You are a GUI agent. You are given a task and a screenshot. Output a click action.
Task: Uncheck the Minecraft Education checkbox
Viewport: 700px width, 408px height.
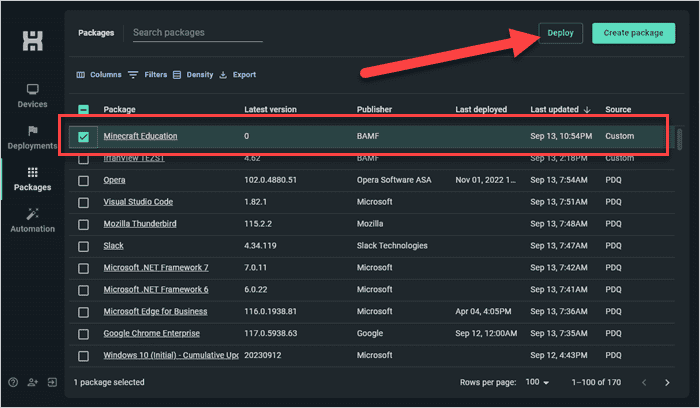tap(83, 137)
